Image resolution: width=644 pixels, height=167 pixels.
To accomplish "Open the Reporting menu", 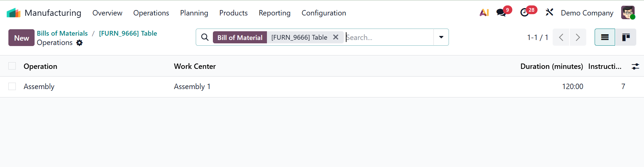I will point(274,13).
